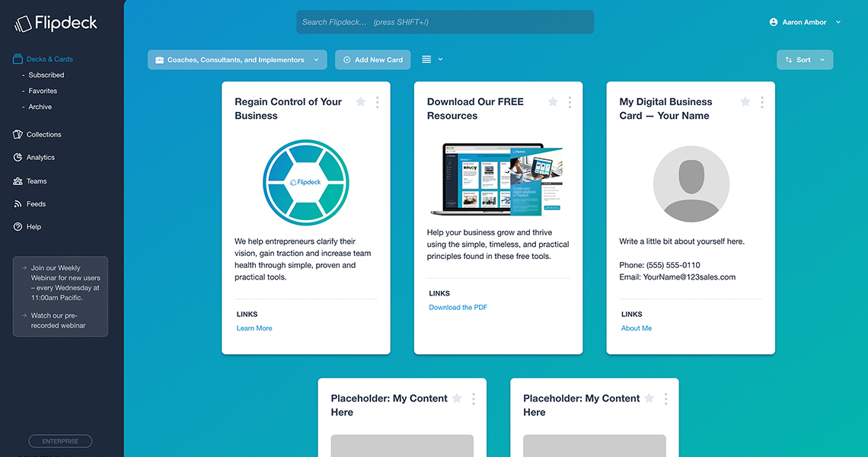Expand the Coaches, Consultants, and Implementors dropdown
868x457 pixels.
[x=237, y=60]
